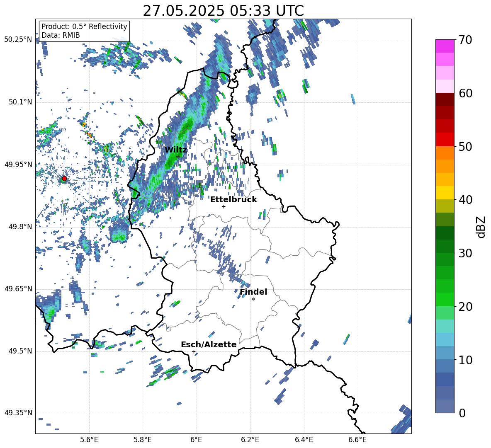Click the 0 colorbar tick label
Viewport: 491px width, 448px height.
tap(462, 413)
